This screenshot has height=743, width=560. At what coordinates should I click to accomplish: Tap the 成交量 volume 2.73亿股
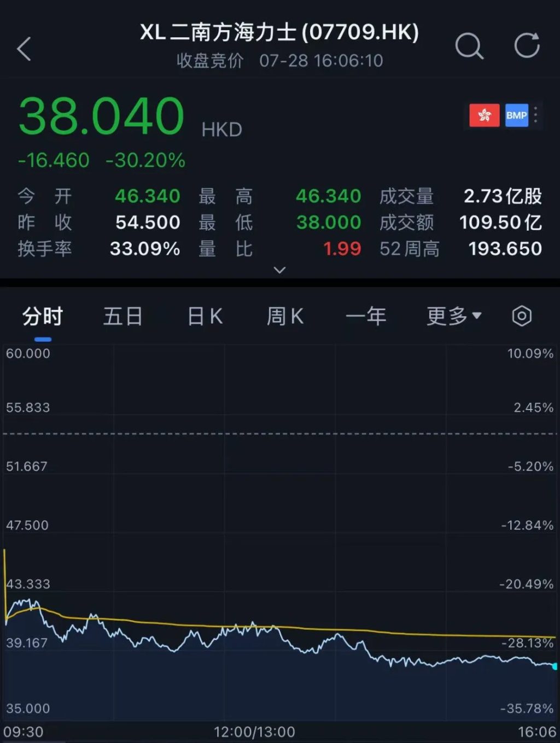(x=503, y=196)
